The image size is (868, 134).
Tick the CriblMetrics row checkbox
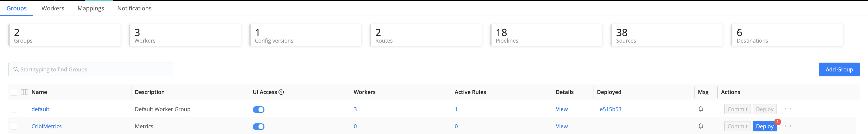pyautogui.click(x=14, y=126)
